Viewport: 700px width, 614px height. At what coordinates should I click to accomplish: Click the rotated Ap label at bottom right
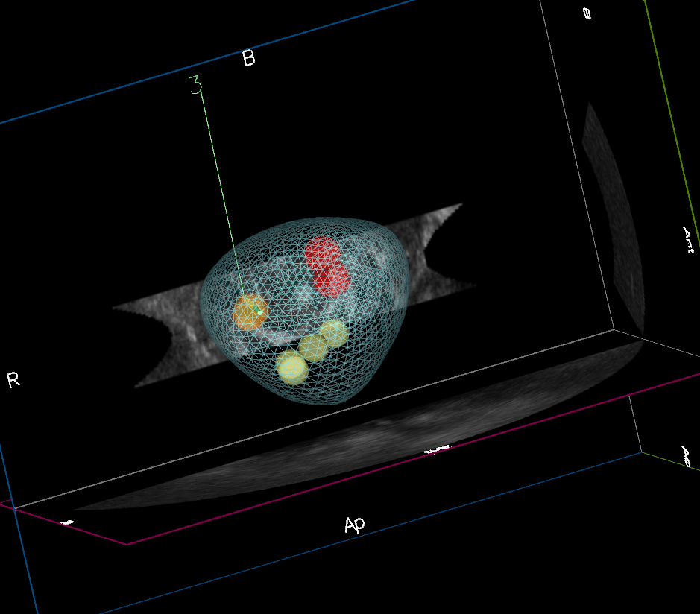click(687, 457)
